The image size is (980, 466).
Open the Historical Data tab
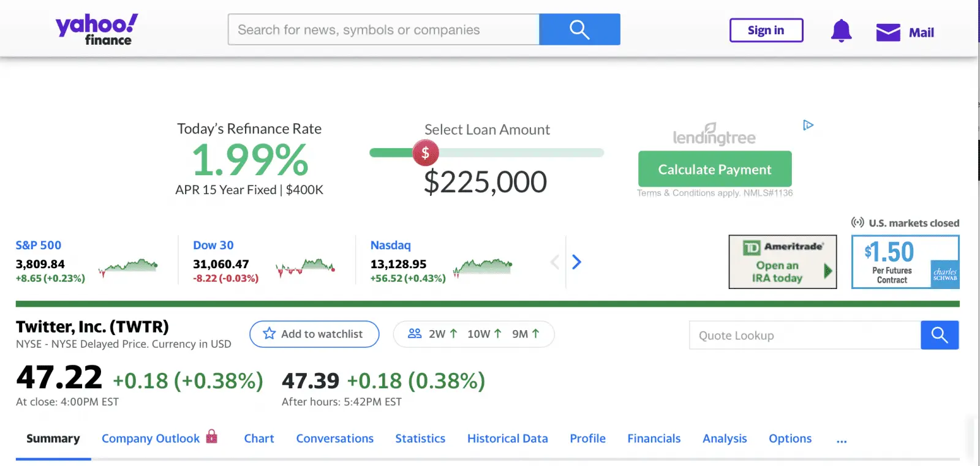(507, 438)
